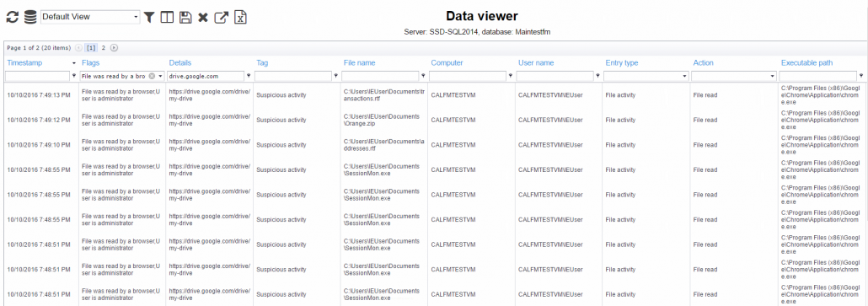Open Executable path filter condition menu icon

tap(861, 76)
